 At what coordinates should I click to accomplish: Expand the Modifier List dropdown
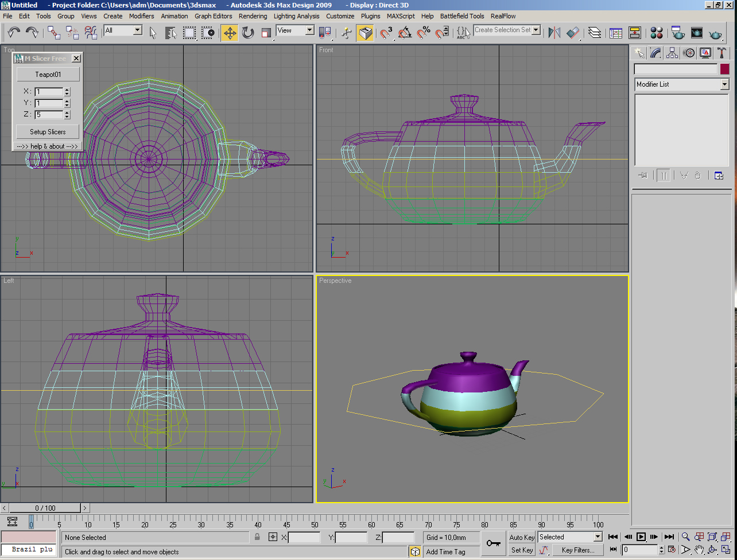(724, 84)
